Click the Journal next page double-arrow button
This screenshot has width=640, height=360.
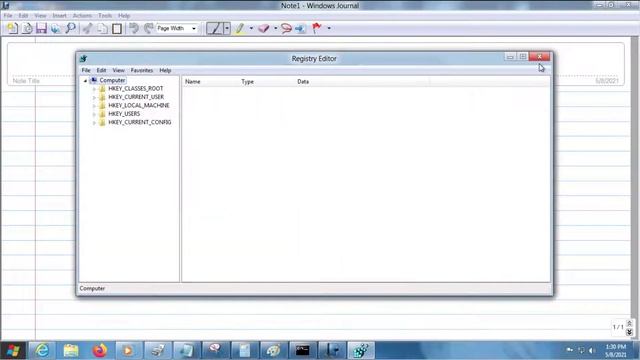[x=629, y=333]
